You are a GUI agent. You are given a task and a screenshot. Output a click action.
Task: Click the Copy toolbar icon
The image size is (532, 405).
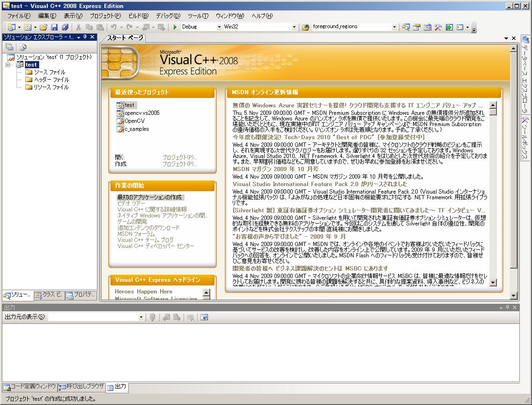[x=89, y=27]
